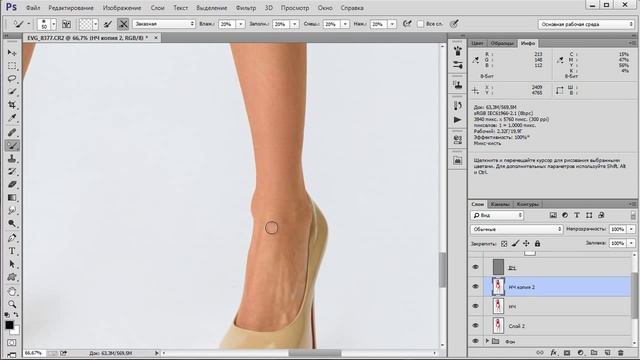The width and height of the screenshot is (640, 360).
Task: Open the 'Редактирование' menu
Action: 71,8
